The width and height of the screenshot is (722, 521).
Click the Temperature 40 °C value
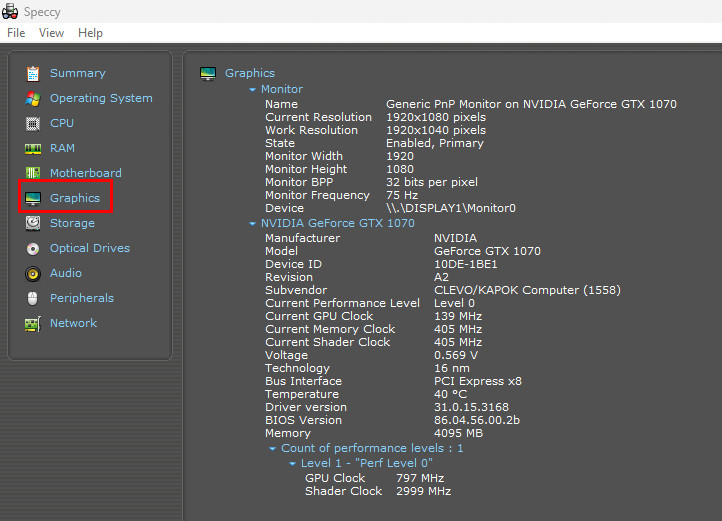[x=450, y=394]
